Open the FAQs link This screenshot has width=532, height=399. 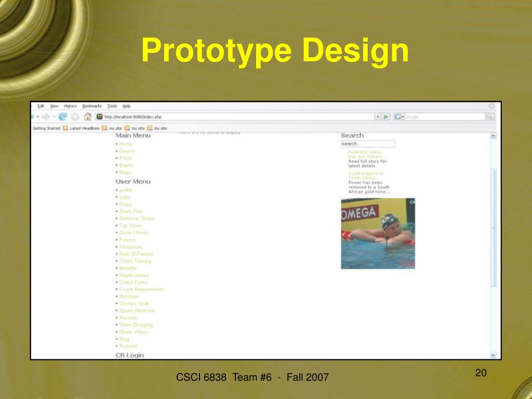[x=126, y=158]
